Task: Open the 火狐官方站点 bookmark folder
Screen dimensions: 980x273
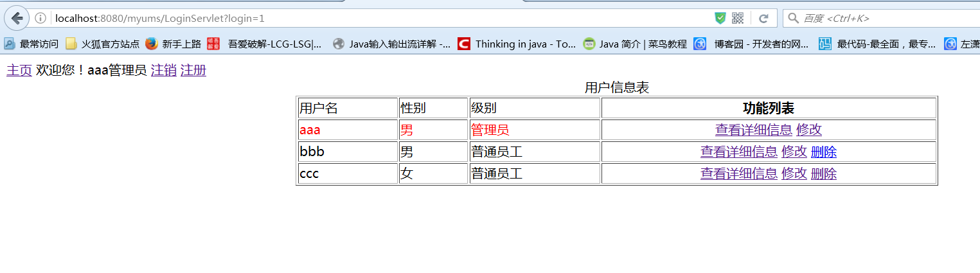Action: click(103, 44)
